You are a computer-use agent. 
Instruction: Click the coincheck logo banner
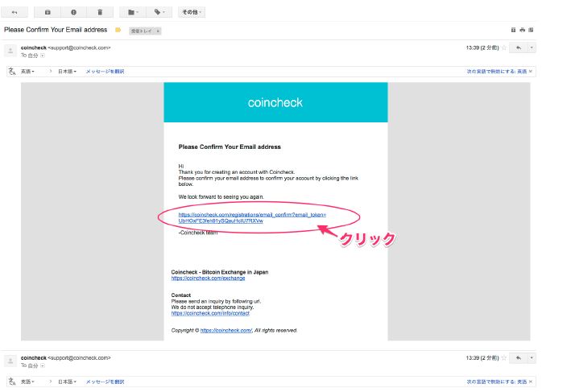pyautogui.click(x=275, y=102)
